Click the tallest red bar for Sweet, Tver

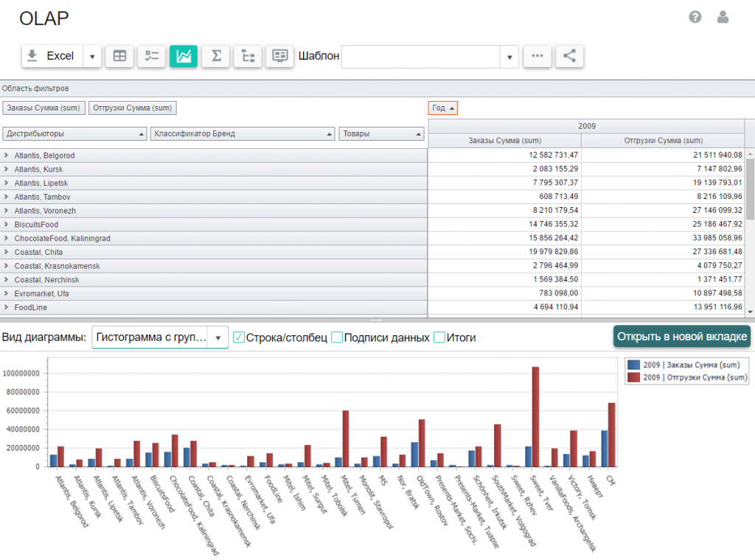(535, 416)
